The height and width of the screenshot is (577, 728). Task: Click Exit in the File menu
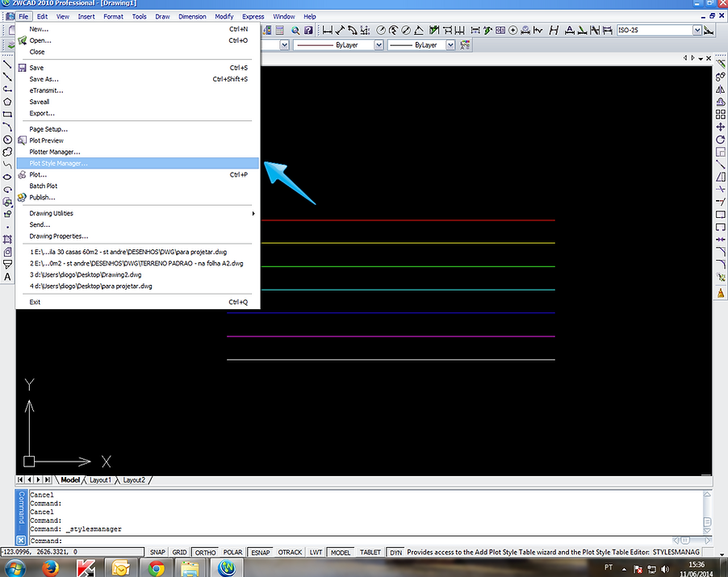click(137, 302)
